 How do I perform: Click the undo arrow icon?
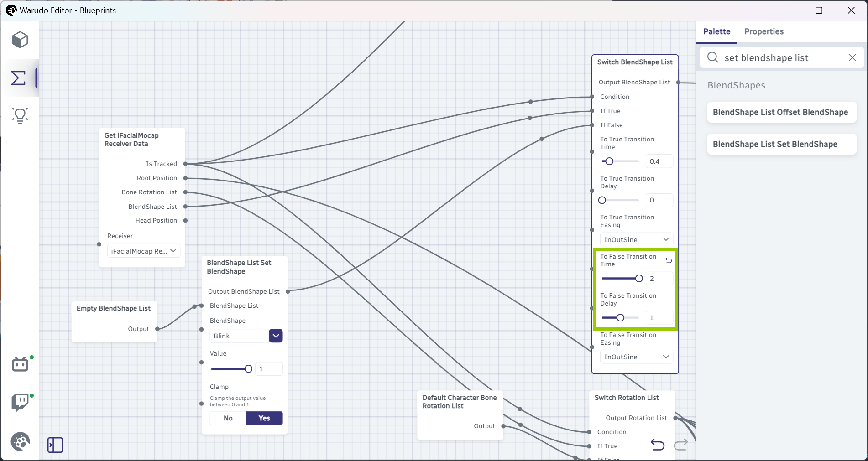click(x=657, y=444)
